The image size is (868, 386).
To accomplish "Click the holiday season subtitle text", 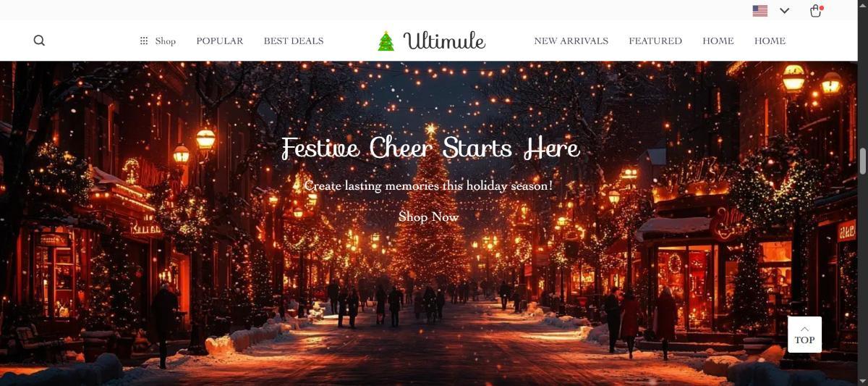I will click(428, 185).
